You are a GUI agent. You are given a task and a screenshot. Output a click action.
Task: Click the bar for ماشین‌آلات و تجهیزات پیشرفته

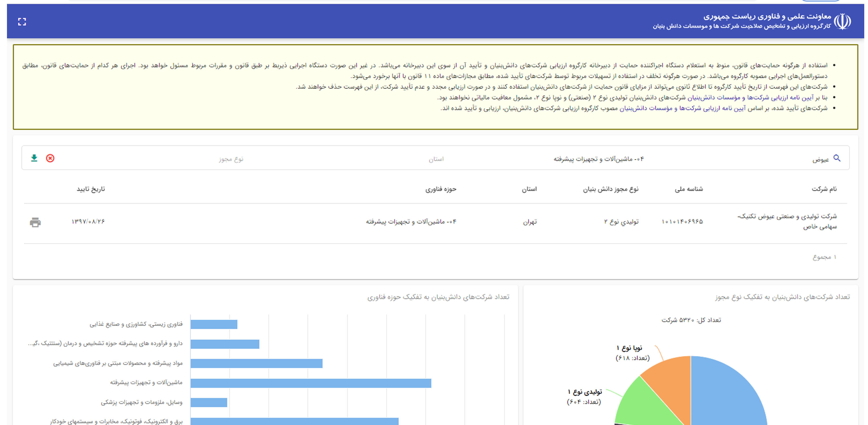click(311, 383)
